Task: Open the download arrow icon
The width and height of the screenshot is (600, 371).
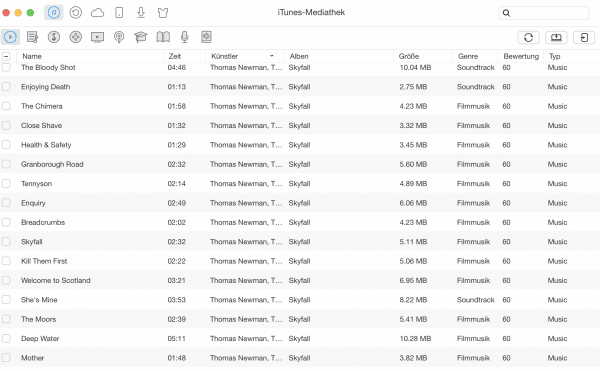Action: coord(141,13)
